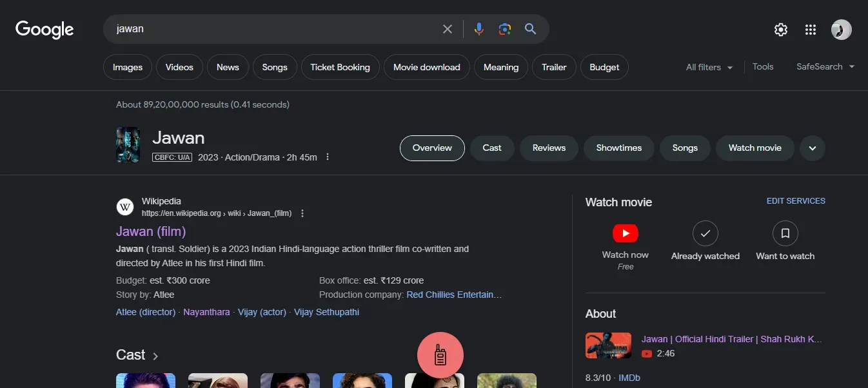Click the Google logo

tap(44, 29)
